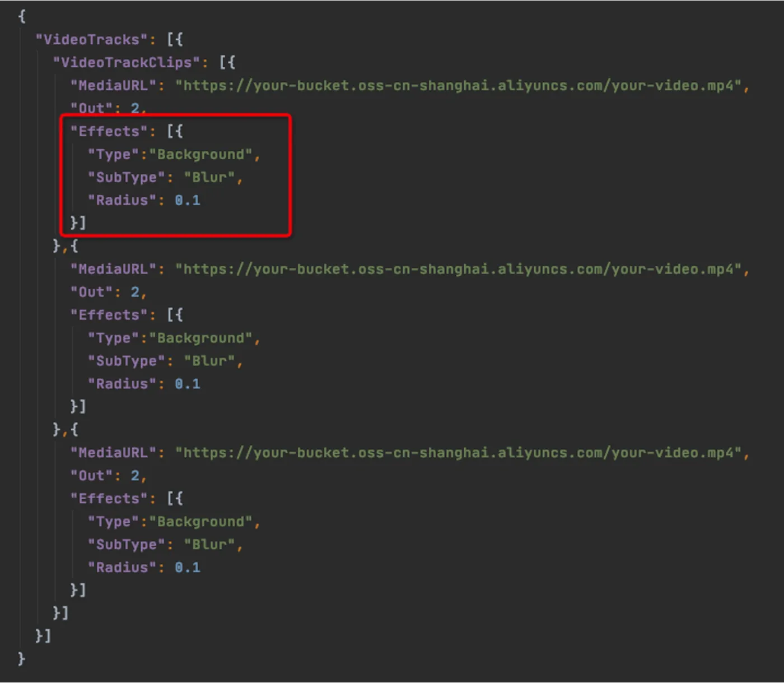Image resolution: width=784 pixels, height=683 pixels.
Task: Click the "Type" key in the first clip's effect
Action: coord(113,155)
